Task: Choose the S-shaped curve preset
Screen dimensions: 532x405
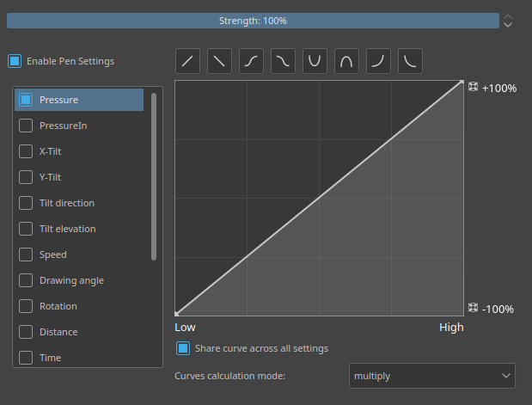Action: point(252,61)
